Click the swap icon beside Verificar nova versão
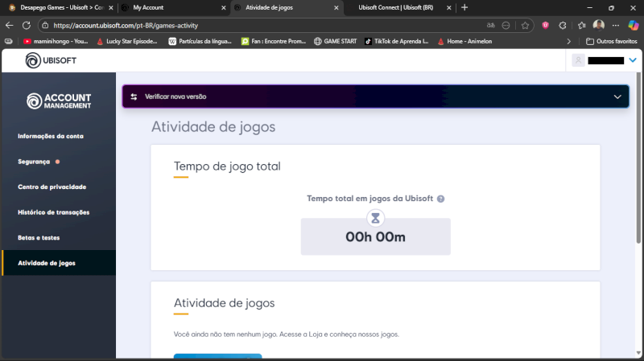The image size is (644, 361). click(x=134, y=96)
